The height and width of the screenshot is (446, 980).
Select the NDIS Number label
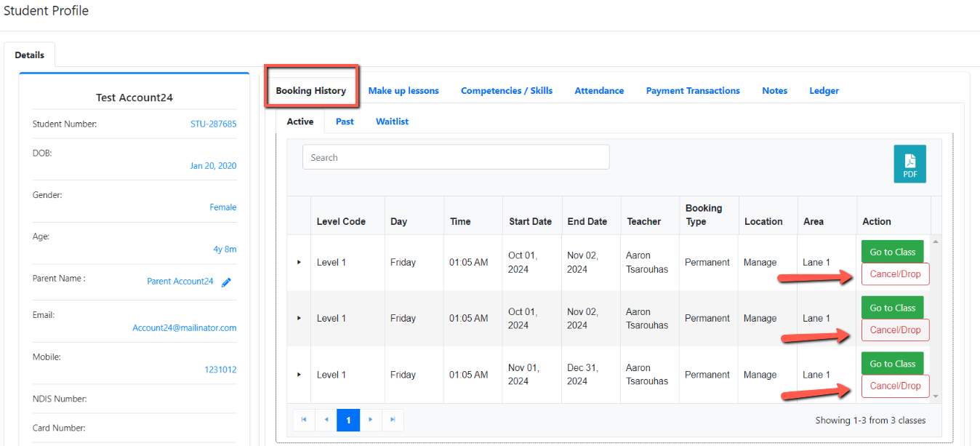[x=60, y=399]
